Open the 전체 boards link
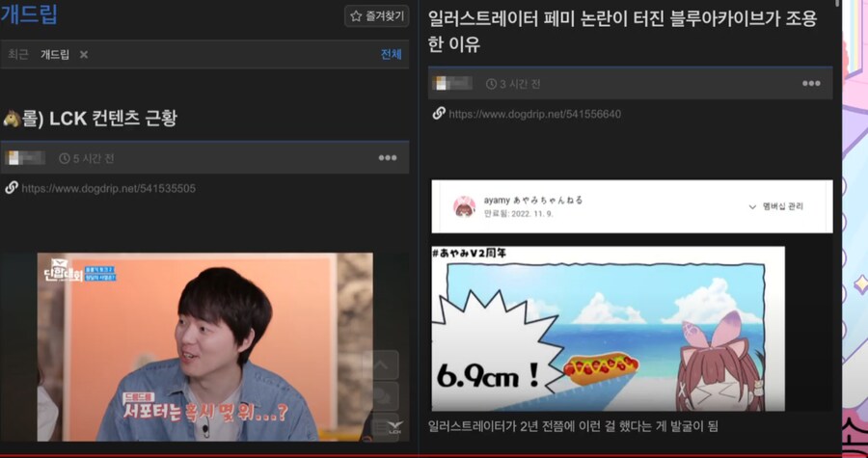 pyautogui.click(x=391, y=54)
